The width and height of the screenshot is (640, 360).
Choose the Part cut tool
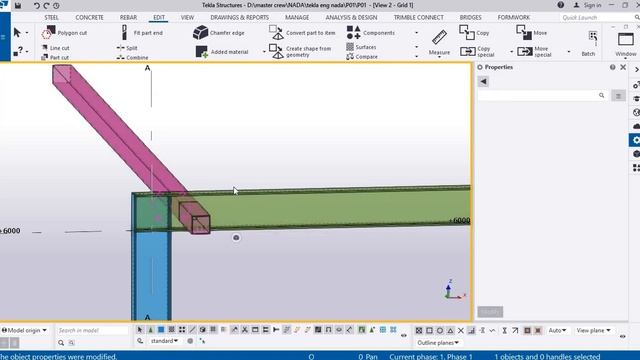point(55,58)
